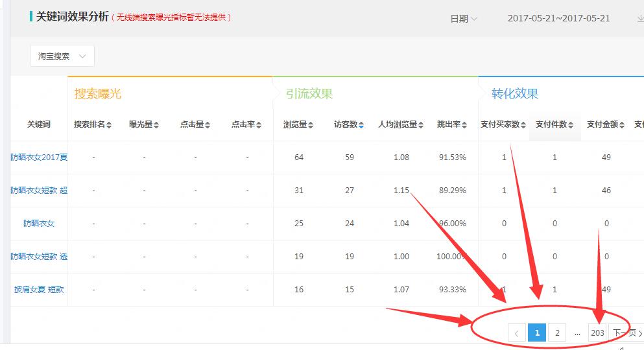Open the 淘宝搜索 source dropdown
The image size is (644, 350).
pos(62,56)
